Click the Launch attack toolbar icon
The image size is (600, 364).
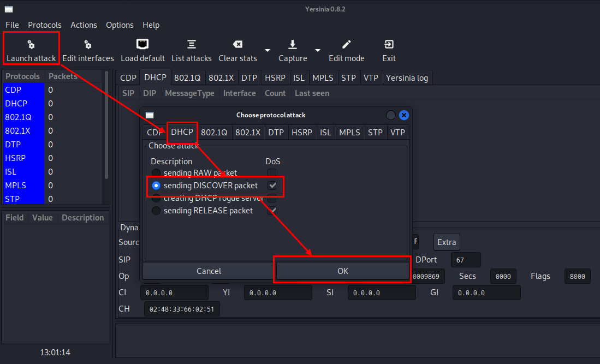point(31,45)
